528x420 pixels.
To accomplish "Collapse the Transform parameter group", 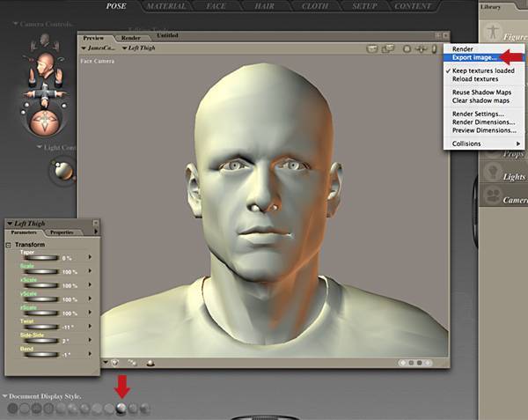I will pyautogui.click(x=9, y=245).
